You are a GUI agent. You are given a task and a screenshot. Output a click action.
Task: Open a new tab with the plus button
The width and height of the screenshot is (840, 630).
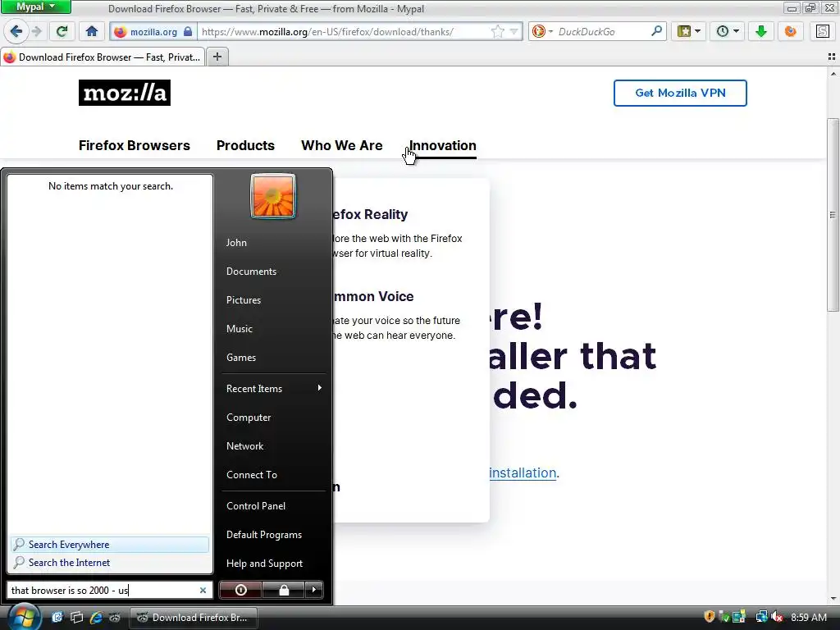pyautogui.click(x=217, y=57)
